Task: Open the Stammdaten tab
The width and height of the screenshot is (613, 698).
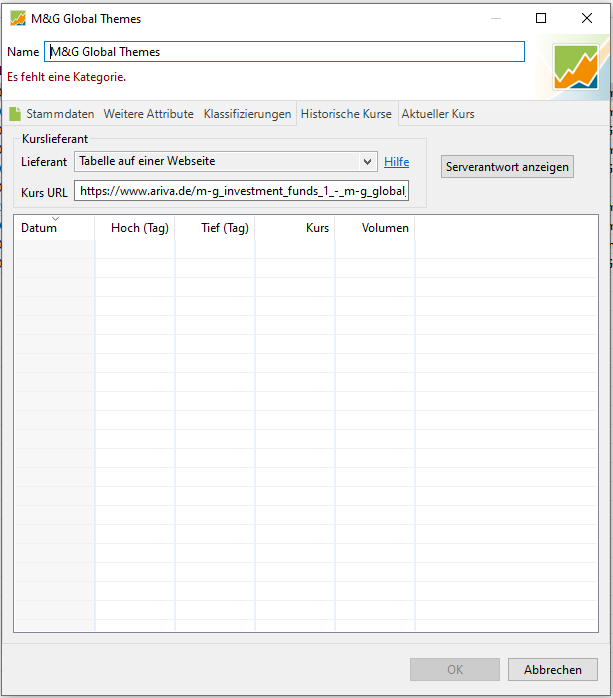Action: 60,114
